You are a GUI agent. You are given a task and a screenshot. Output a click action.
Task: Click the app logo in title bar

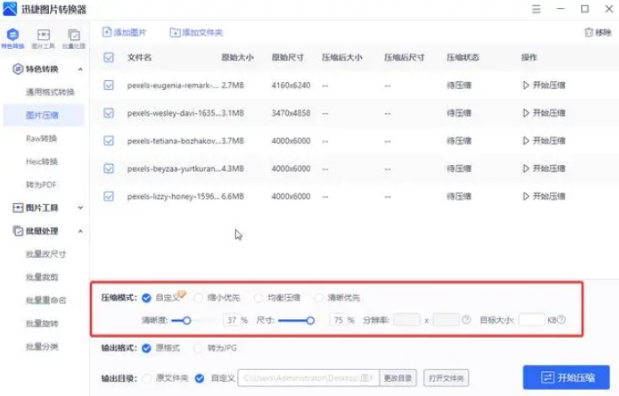pos(9,9)
